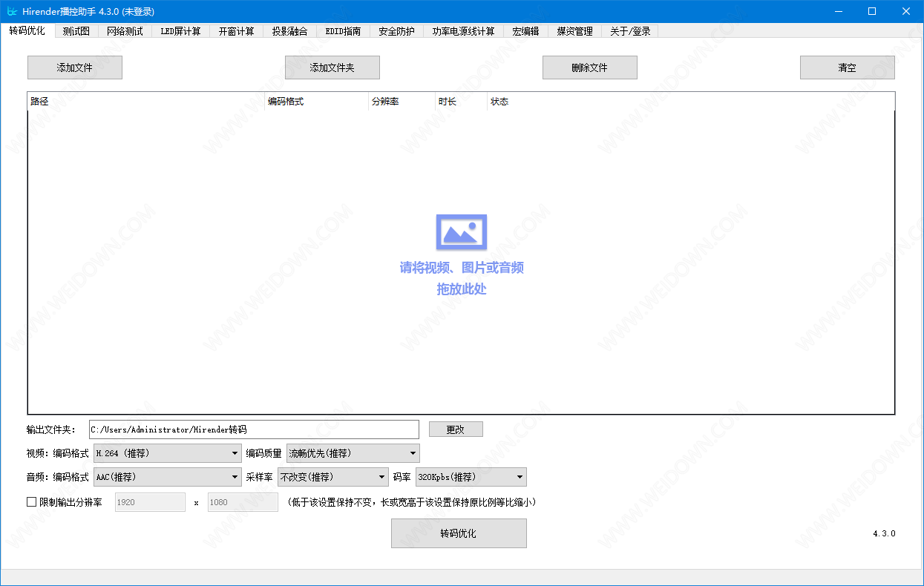Viewport: 924px width, 586px height.
Task: Close the Hirender window
Action: pyautogui.click(x=906, y=11)
